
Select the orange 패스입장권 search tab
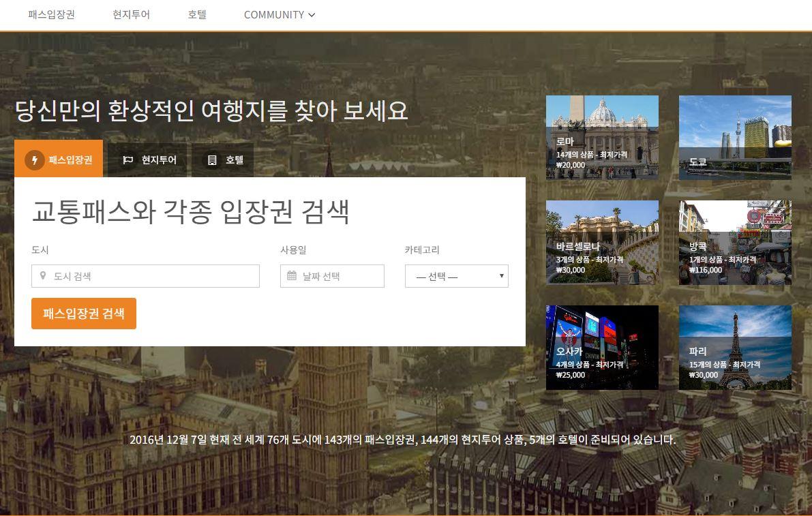pyautogui.click(x=59, y=158)
